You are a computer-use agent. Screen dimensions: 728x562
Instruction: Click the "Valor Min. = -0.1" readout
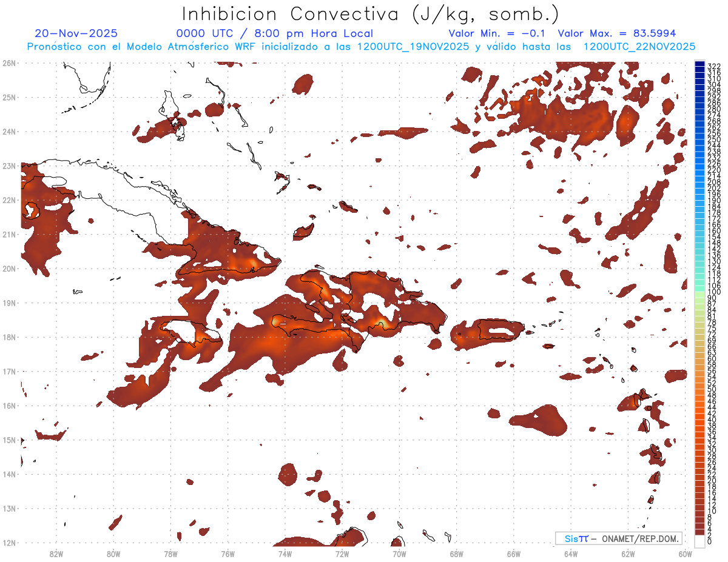497,33
